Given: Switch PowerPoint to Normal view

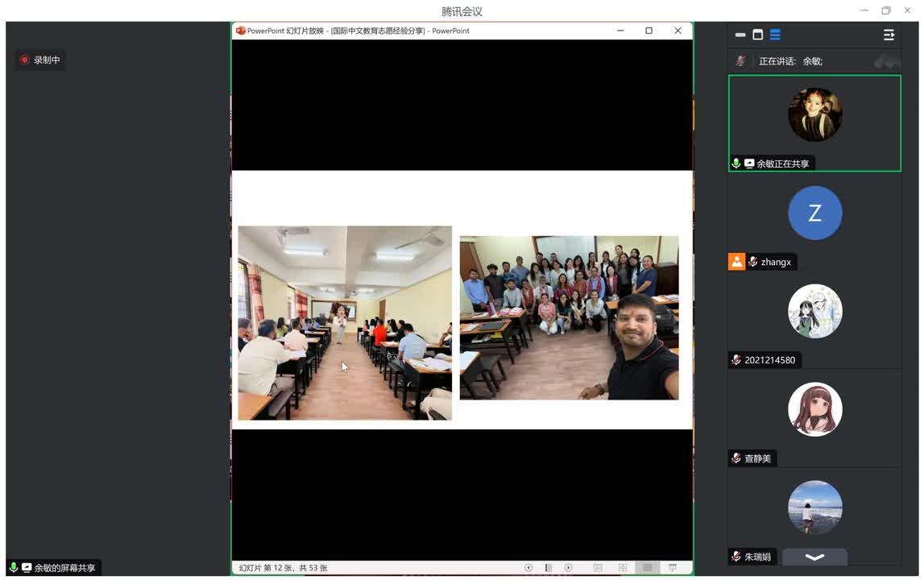Looking at the screenshot, I should (x=598, y=568).
